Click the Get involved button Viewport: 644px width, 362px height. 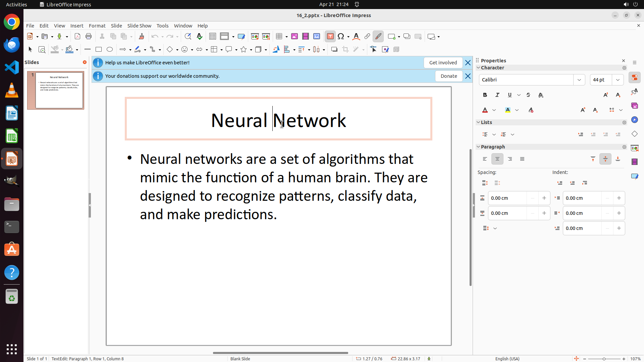coord(443,63)
